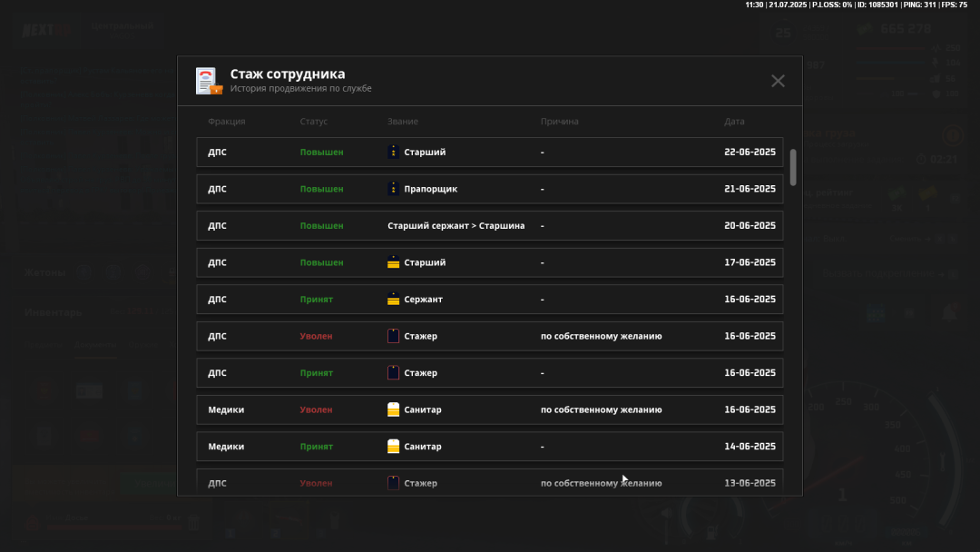The image size is (980, 552).
Task: Click Повышен status in the 17-06-2025 row
Action: coord(322,262)
